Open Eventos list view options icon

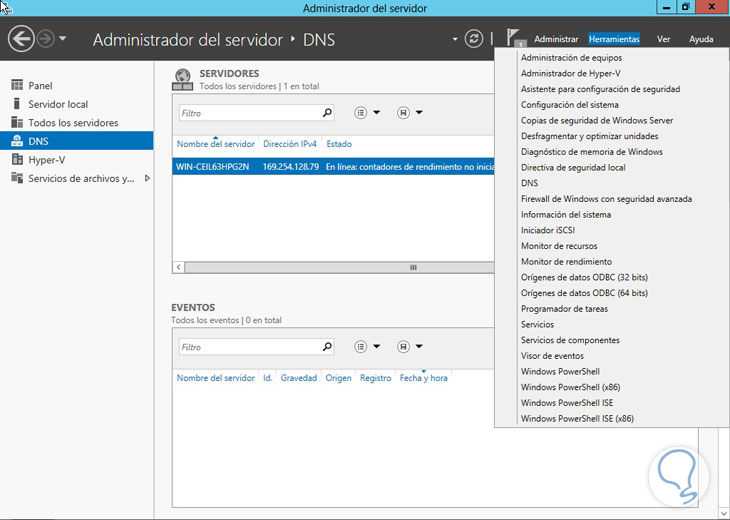coord(361,347)
